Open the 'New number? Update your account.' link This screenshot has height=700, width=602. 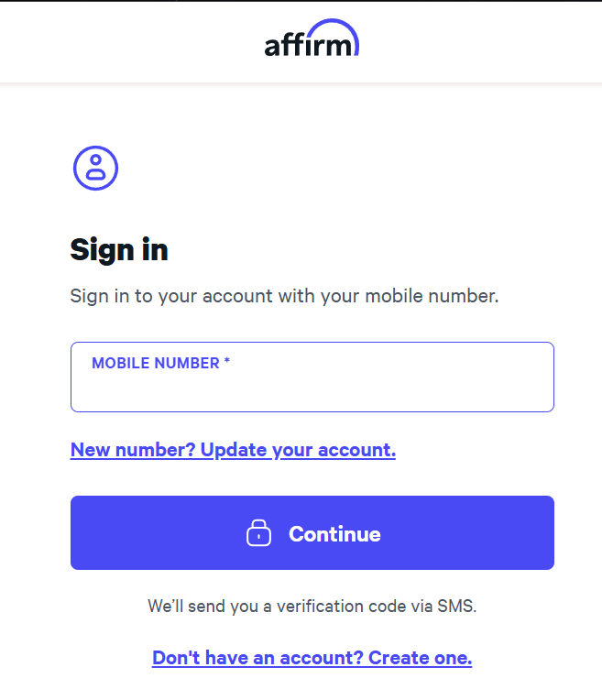pos(233,450)
